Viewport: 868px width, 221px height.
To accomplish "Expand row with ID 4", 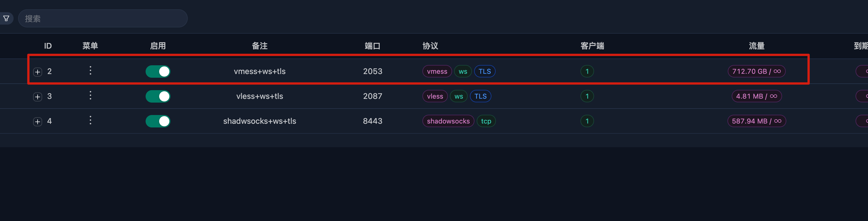I will pyautogui.click(x=37, y=122).
